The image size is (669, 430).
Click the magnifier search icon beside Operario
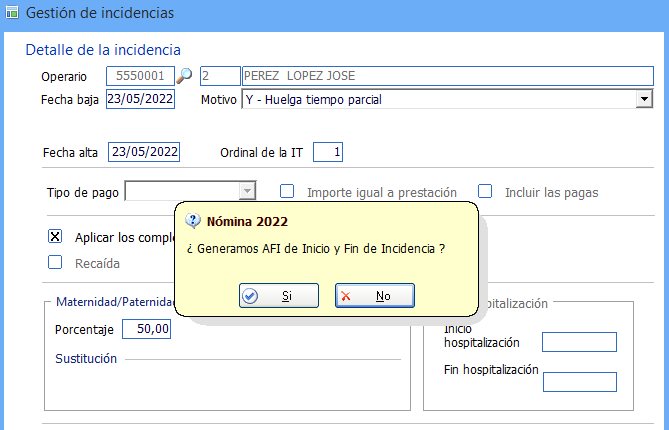185,76
